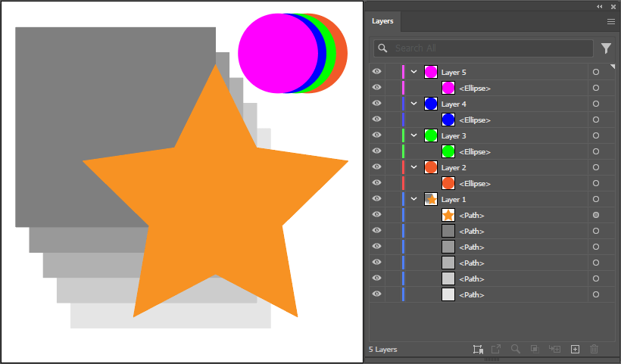Click the magenta circle thumbnail of Layer 5
Screen dimensions: 621x364
431,72
